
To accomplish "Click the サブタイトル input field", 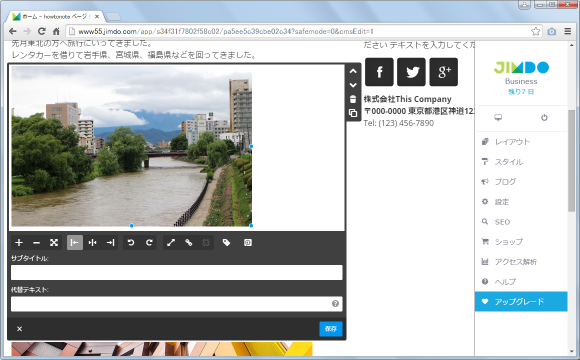I will point(176,273).
